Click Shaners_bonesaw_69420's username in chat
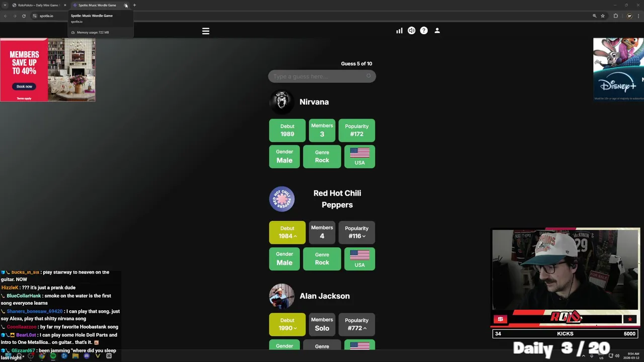Viewport: 644px width, 362px height. pos(35,311)
